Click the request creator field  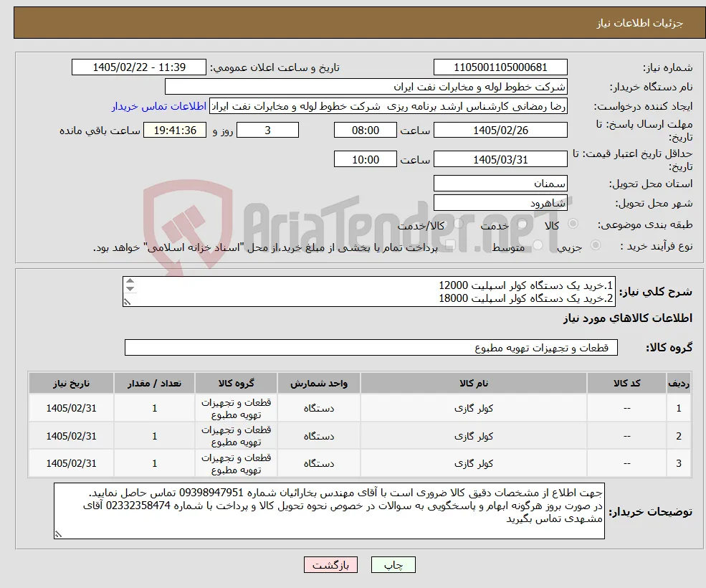(388, 106)
